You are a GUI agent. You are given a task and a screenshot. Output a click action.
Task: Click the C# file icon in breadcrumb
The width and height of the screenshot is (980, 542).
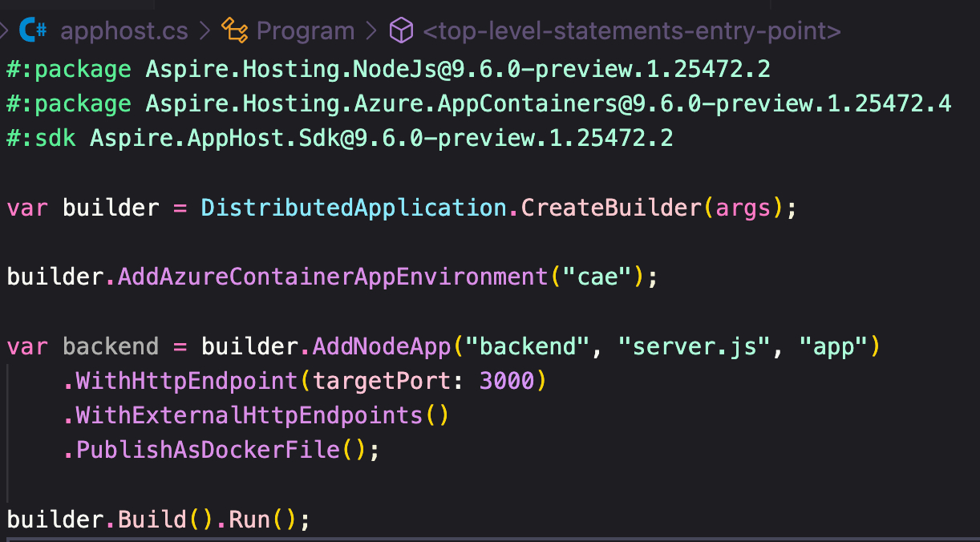pos(34,31)
